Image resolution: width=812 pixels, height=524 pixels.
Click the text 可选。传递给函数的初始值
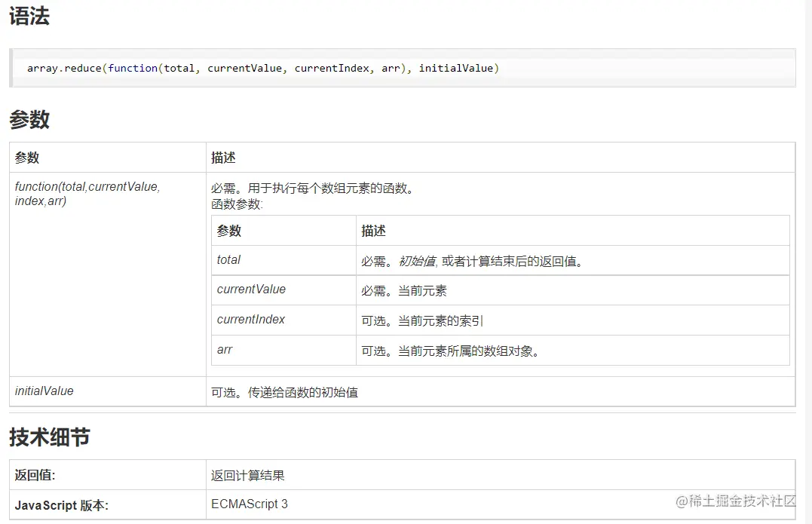point(285,393)
